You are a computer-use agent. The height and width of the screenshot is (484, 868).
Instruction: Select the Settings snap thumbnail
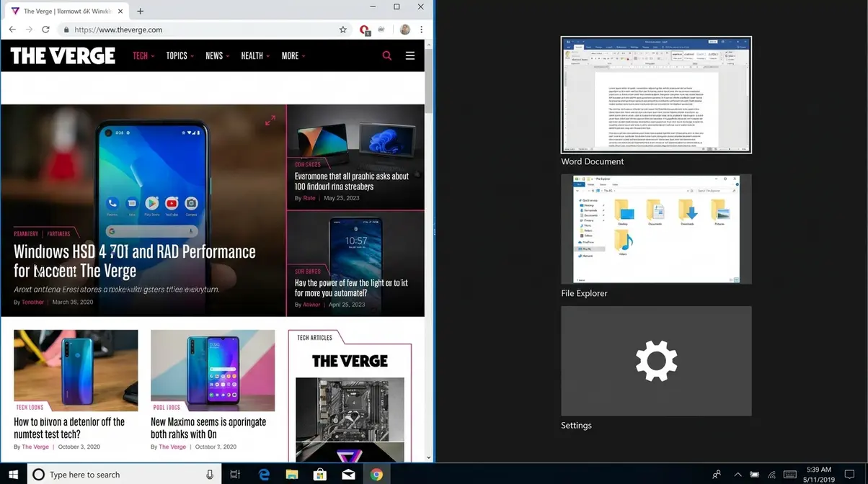click(656, 361)
